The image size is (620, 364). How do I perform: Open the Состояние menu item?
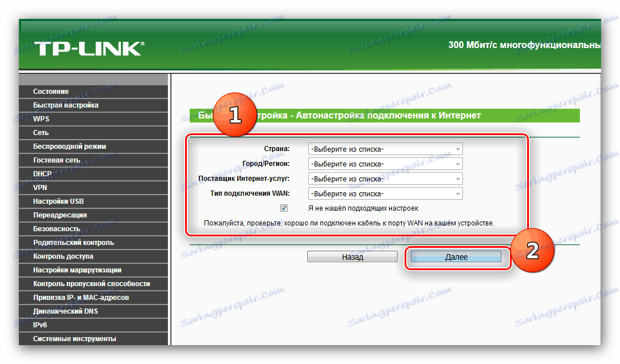93,92
